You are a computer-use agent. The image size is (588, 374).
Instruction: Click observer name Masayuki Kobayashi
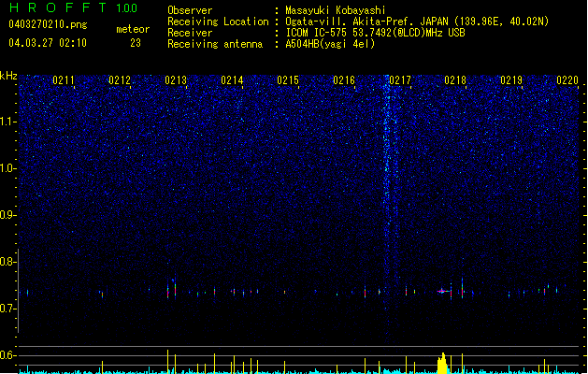(x=336, y=10)
